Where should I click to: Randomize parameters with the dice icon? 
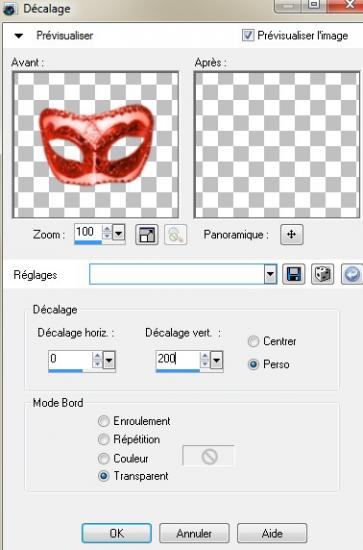point(322,274)
